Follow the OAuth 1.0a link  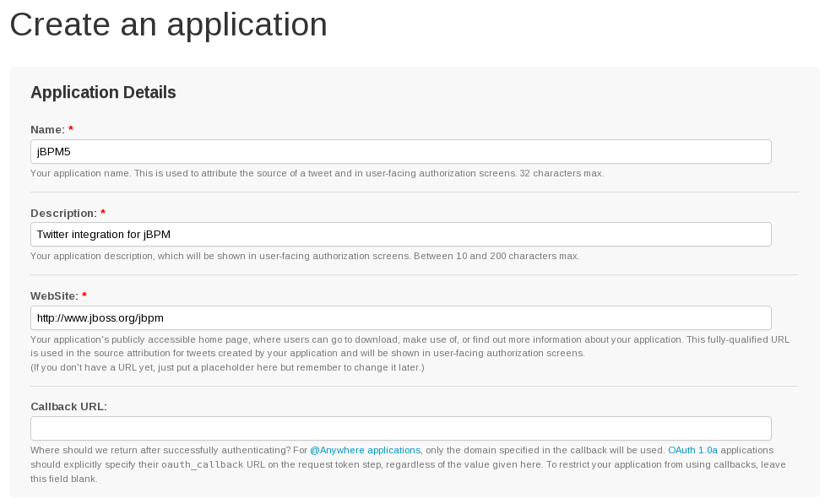click(x=692, y=451)
